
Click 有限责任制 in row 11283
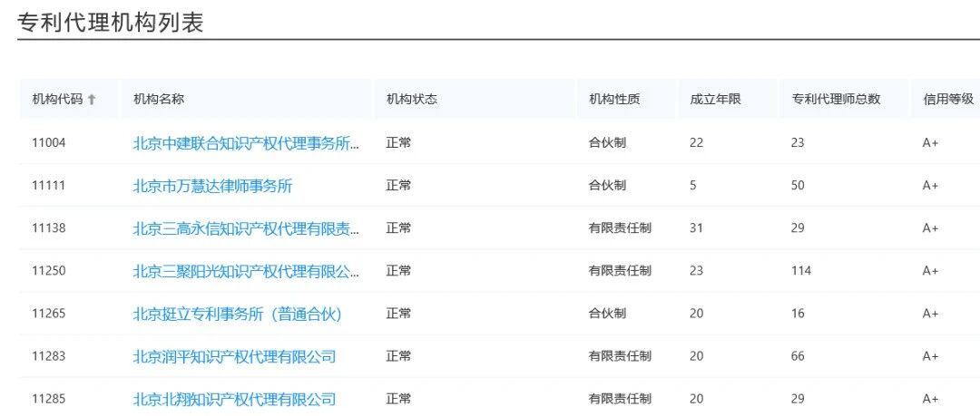click(x=620, y=356)
